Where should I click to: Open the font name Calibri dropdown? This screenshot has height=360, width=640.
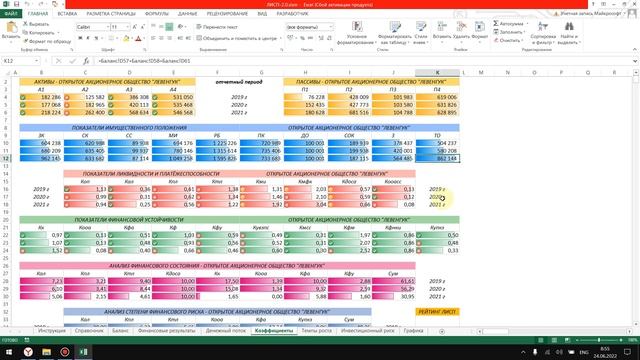click(108, 27)
